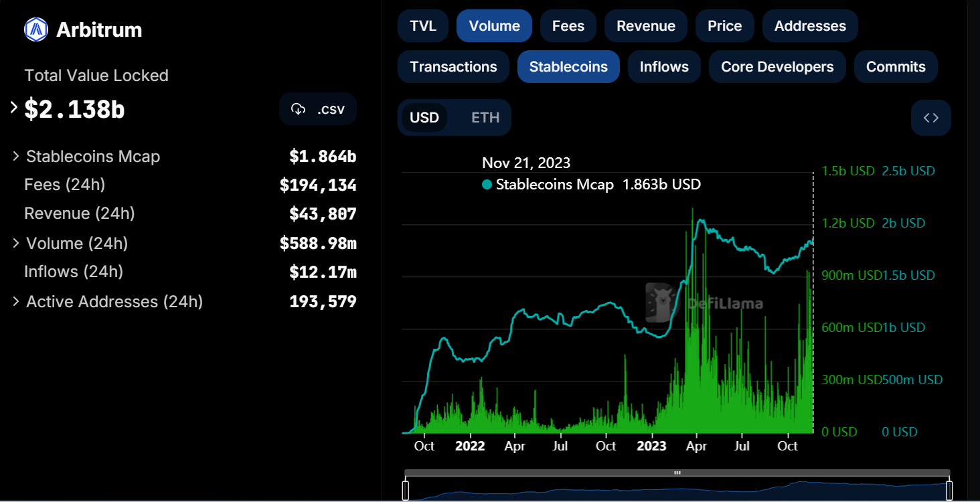Screen dimensions: 980x502
Task: Toggle the Price chart metric
Action: (725, 26)
